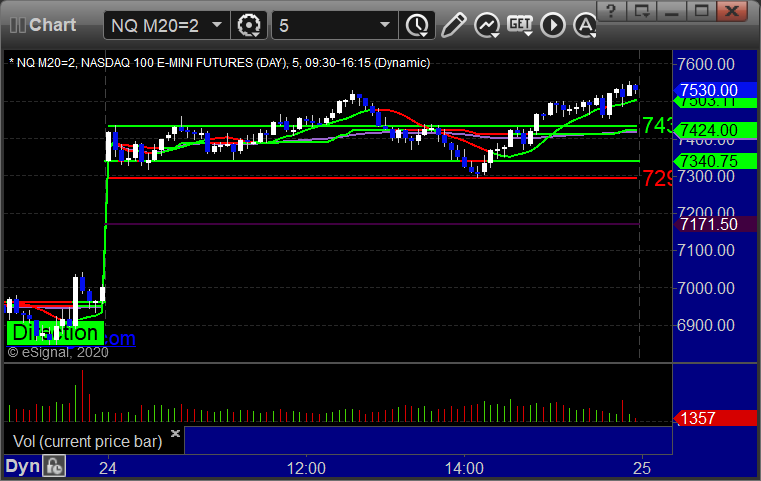Click the Chart title grip handle

[18, 25]
